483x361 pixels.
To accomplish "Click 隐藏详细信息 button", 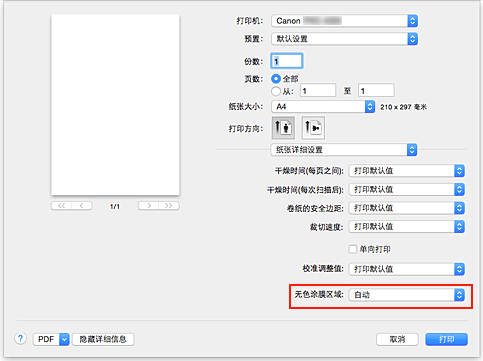I will (103, 339).
